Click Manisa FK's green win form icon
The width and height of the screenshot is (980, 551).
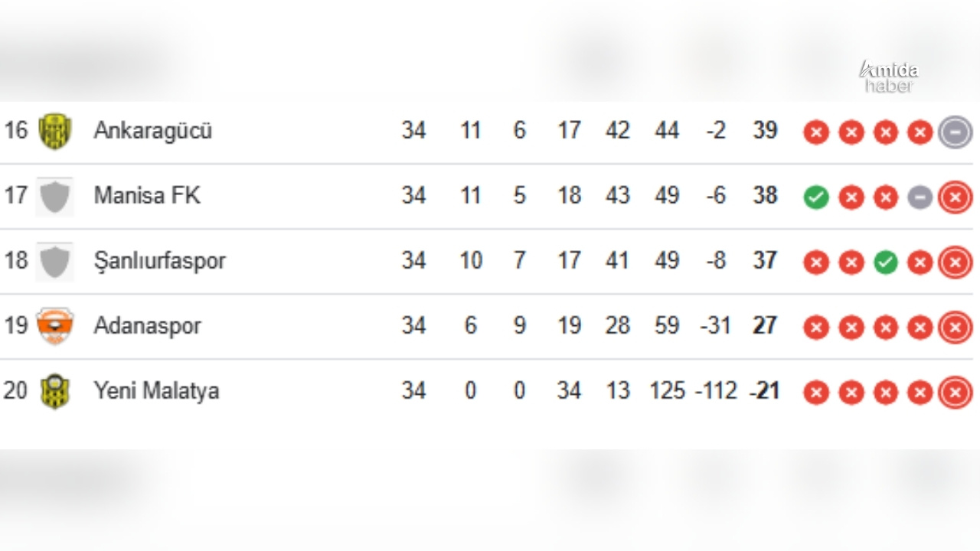click(x=816, y=198)
